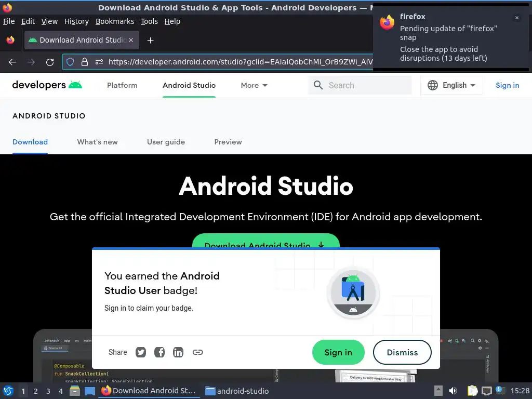Click the site Search field
Image resolution: width=532 pixels, height=399 pixels.
[x=360, y=85]
